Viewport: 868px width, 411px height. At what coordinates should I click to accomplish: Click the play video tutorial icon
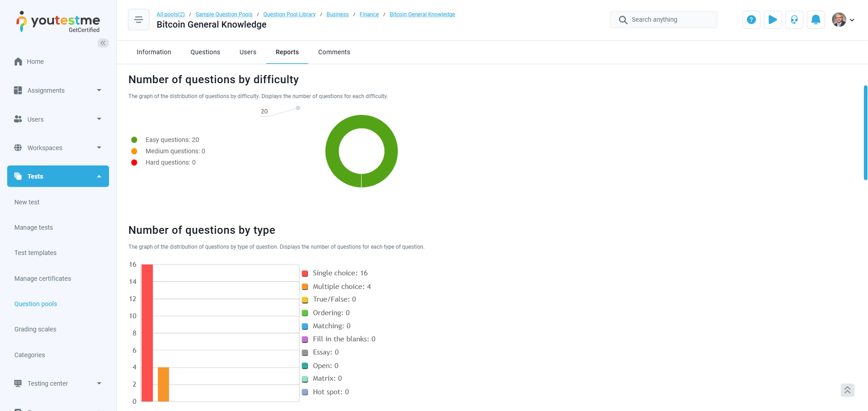(x=773, y=20)
